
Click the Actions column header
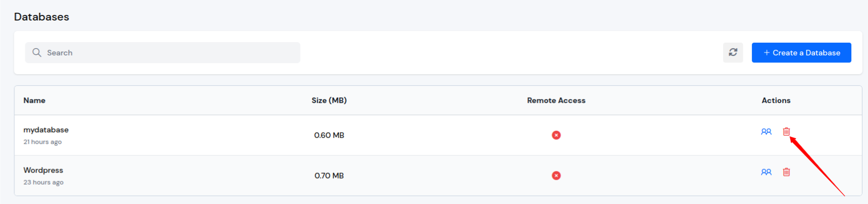coord(776,100)
